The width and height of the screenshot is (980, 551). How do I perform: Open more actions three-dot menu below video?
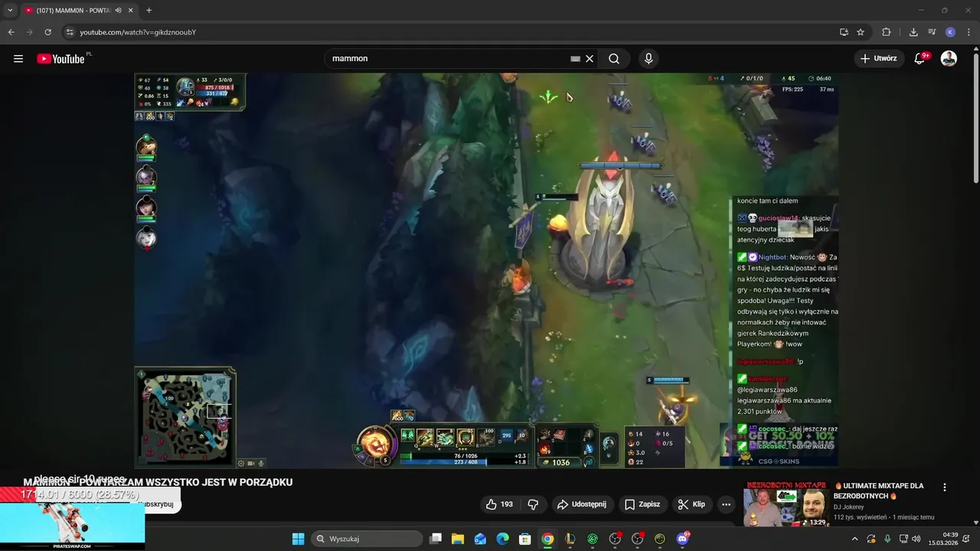click(x=726, y=504)
